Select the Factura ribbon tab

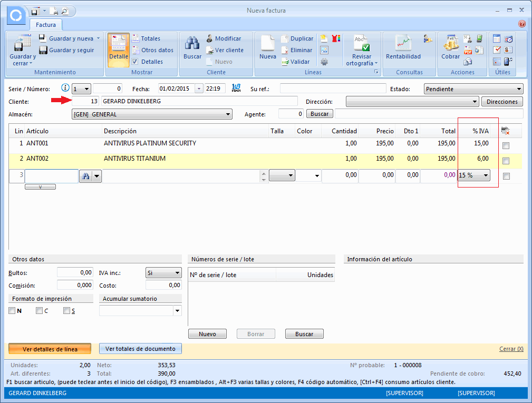(x=46, y=25)
